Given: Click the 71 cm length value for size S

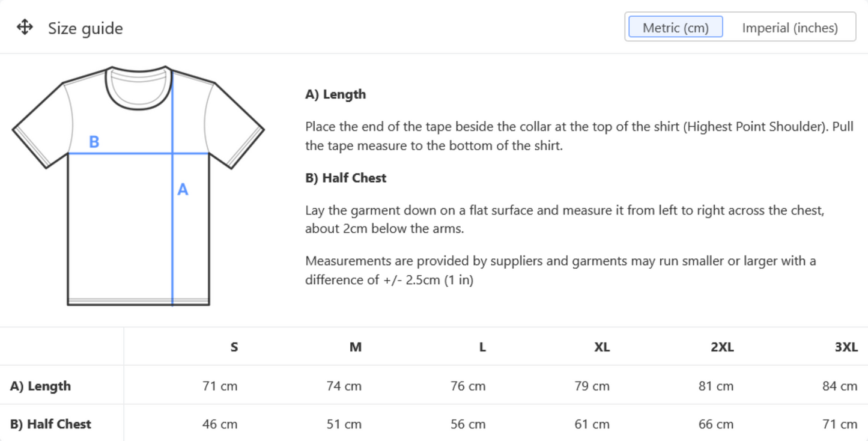Looking at the screenshot, I should pyautogui.click(x=219, y=386).
